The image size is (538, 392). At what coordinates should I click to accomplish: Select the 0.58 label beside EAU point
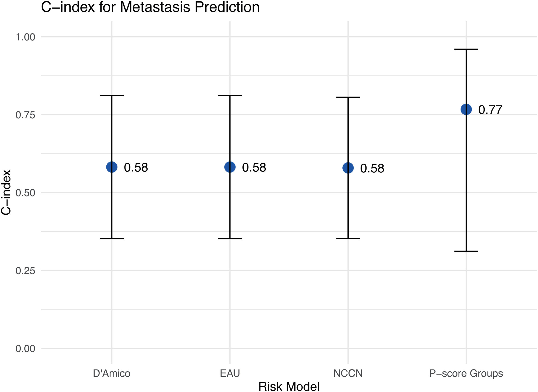pos(254,168)
